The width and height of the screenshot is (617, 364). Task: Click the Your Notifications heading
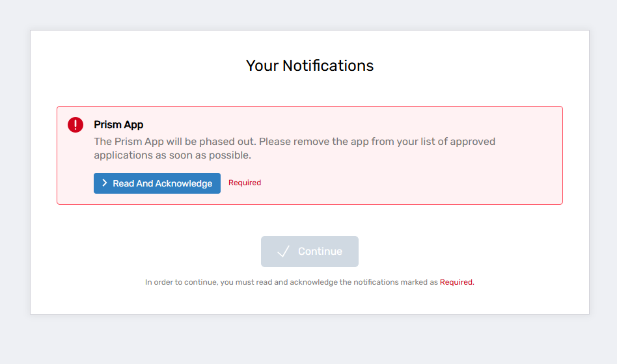pos(310,66)
